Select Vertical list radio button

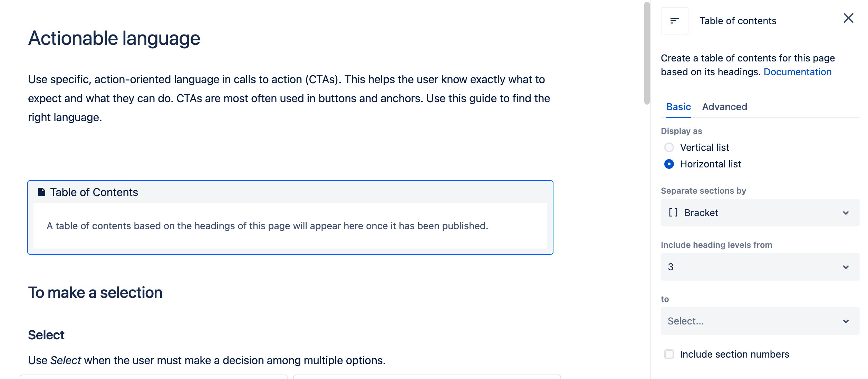pos(669,147)
